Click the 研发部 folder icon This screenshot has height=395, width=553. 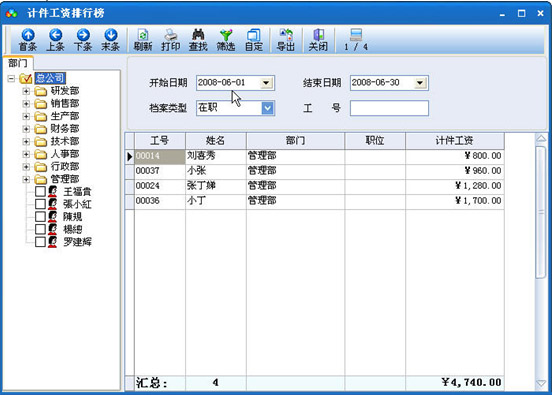41,91
